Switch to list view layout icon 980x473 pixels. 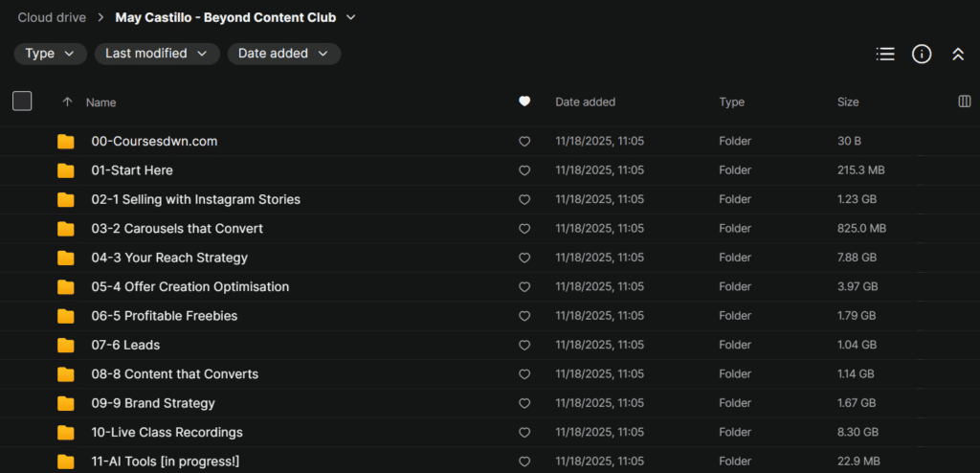(x=885, y=55)
